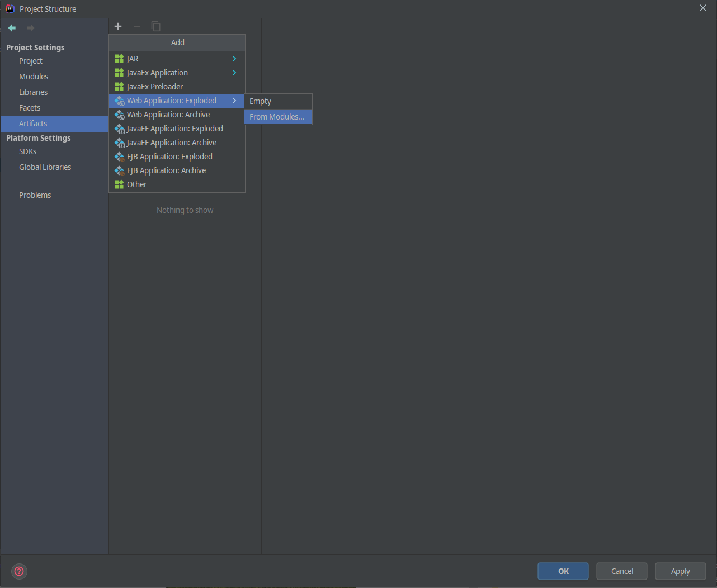Screen dimensions: 717x588
Task: Click the JavaFx Preloader icon
Action: coord(119,87)
